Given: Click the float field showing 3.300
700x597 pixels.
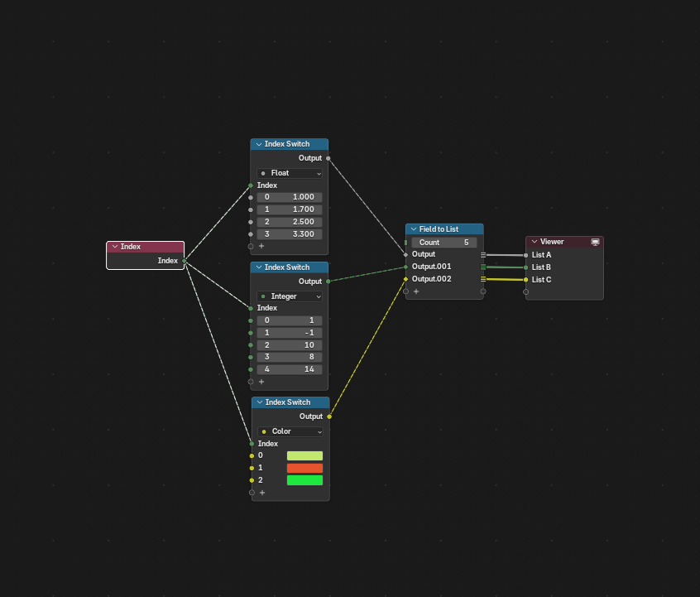Looking at the screenshot, I should (x=290, y=234).
